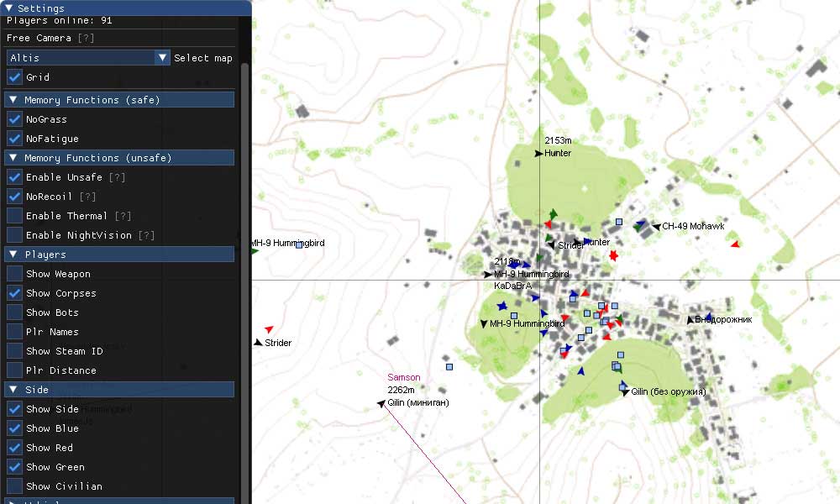Click the [?] hint next to Enable Thermal
The height and width of the screenshot is (504, 840).
pyautogui.click(x=123, y=216)
